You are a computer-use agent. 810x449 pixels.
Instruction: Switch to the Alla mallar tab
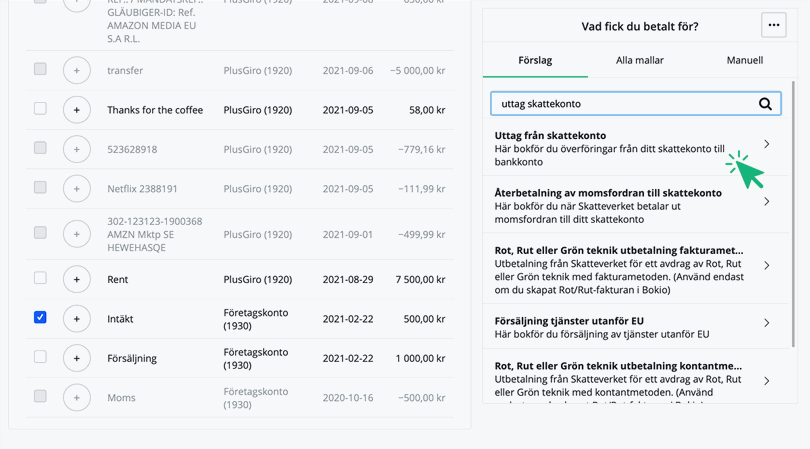pyautogui.click(x=640, y=61)
